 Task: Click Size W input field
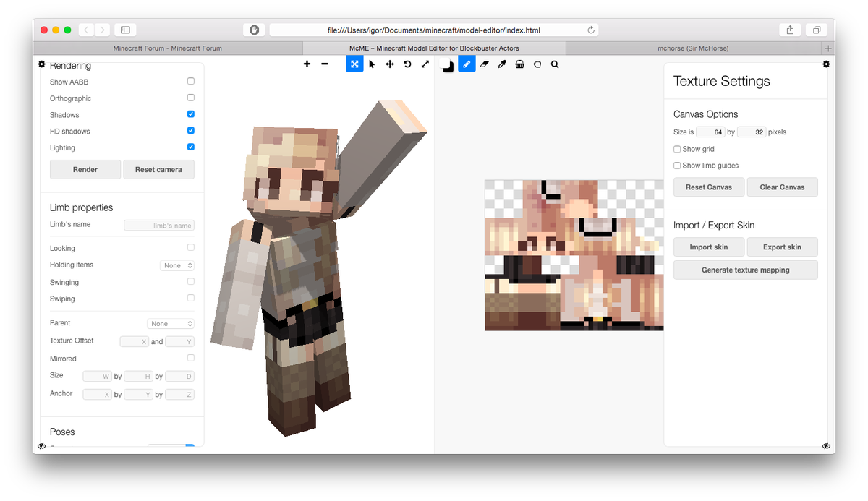[x=98, y=377]
